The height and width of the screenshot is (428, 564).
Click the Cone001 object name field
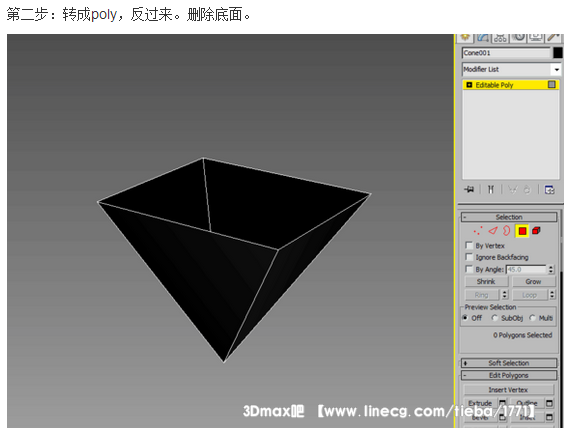(x=506, y=53)
